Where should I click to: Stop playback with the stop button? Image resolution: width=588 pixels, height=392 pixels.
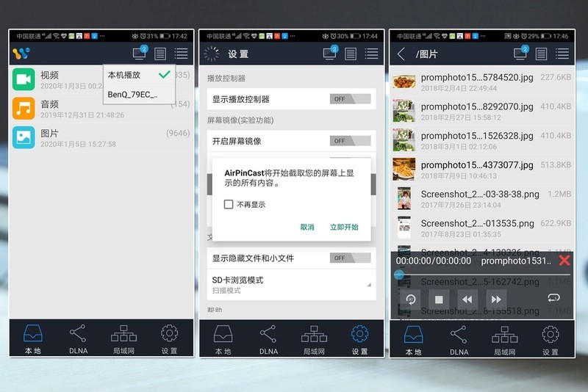[x=439, y=300]
